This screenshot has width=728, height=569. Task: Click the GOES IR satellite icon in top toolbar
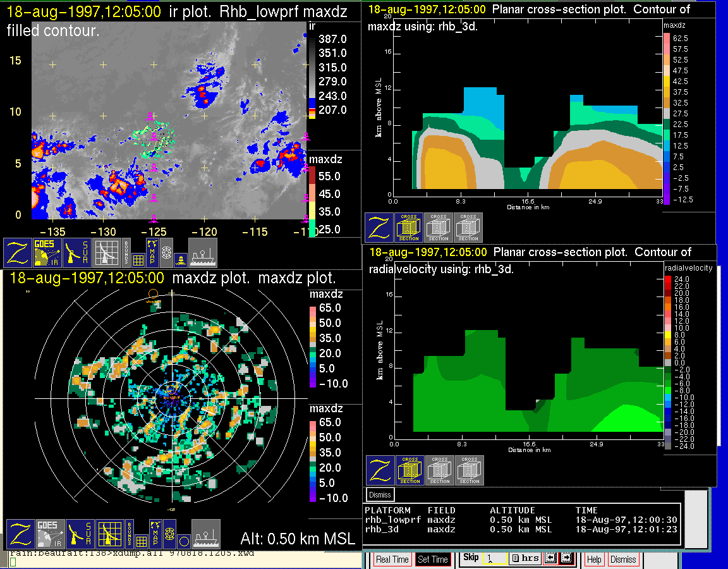click(x=47, y=252)
